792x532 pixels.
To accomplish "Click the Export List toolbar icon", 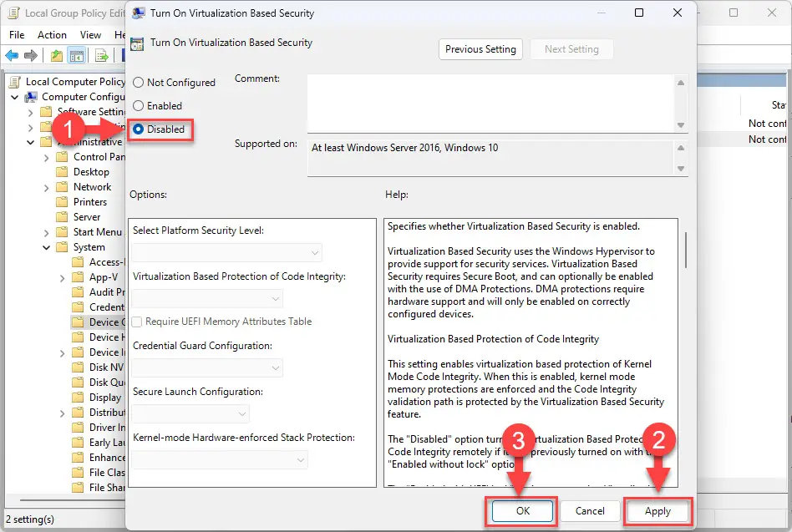I will click(x=102, y=55).
